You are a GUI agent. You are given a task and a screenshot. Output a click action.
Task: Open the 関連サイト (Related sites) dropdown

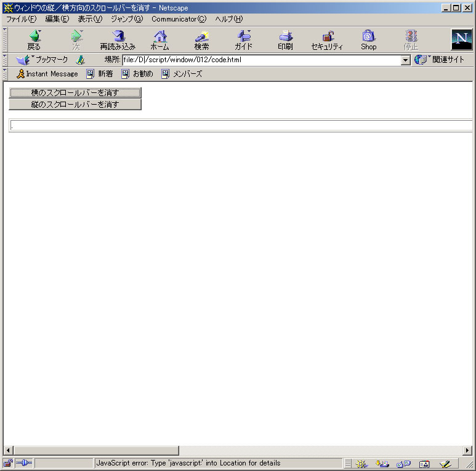coord(440,60)
